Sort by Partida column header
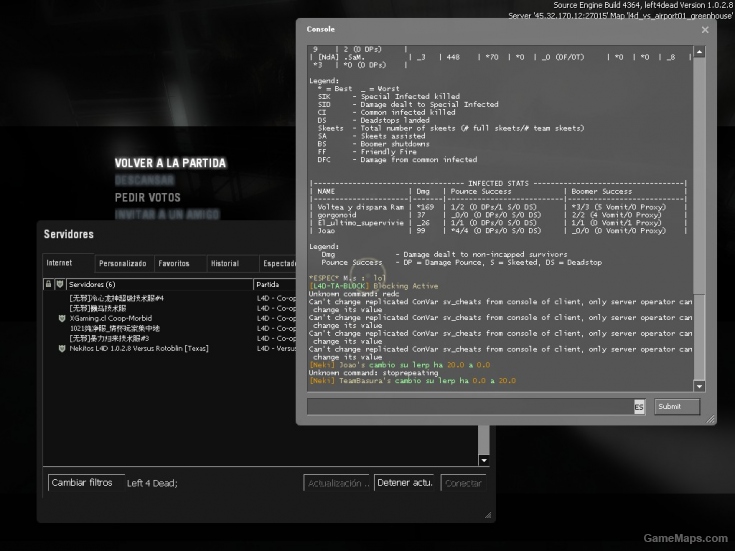The height and width of the screenshot is (551, 735). [x=275, y=284]
